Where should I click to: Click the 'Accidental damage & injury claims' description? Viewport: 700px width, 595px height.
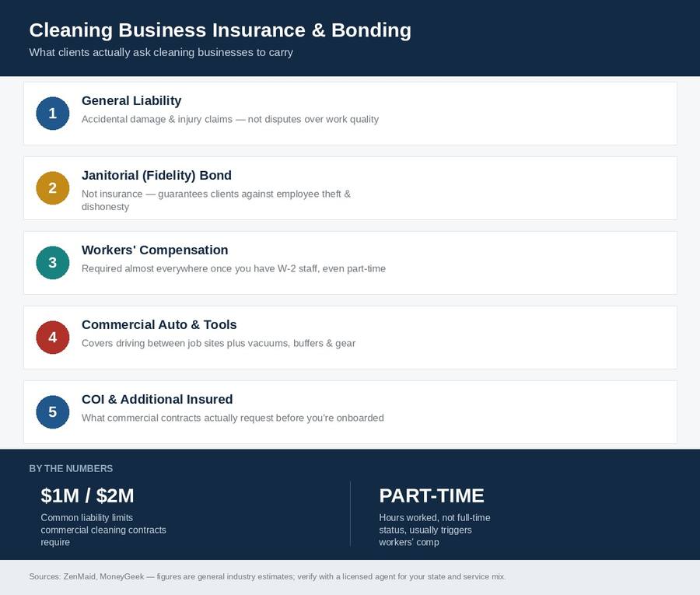230,119
